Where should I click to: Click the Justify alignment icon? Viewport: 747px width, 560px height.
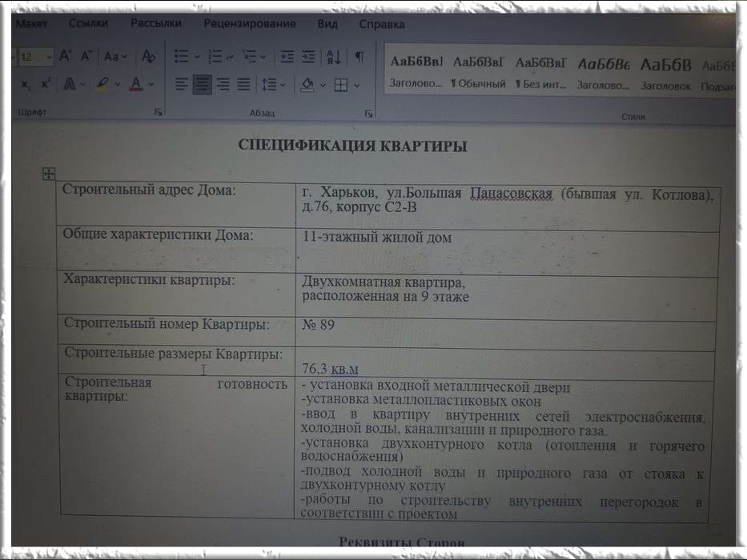243,84
